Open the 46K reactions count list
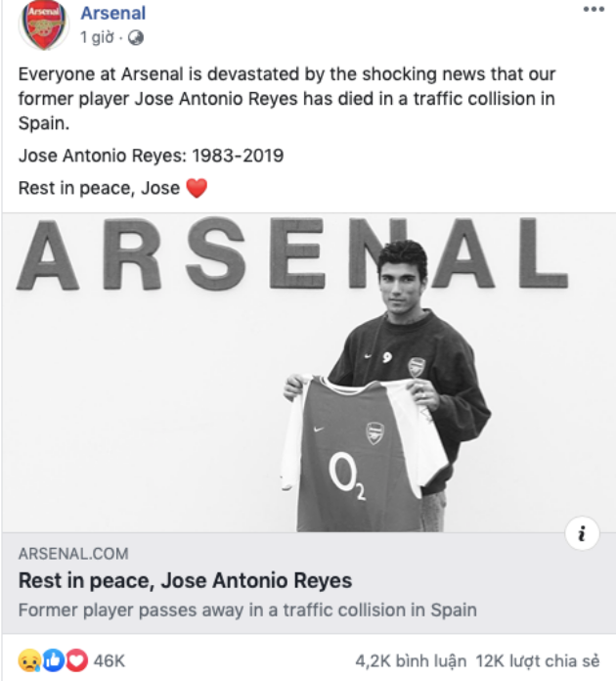The width and height of the screenshot is (616, 681). pos(110,660)
